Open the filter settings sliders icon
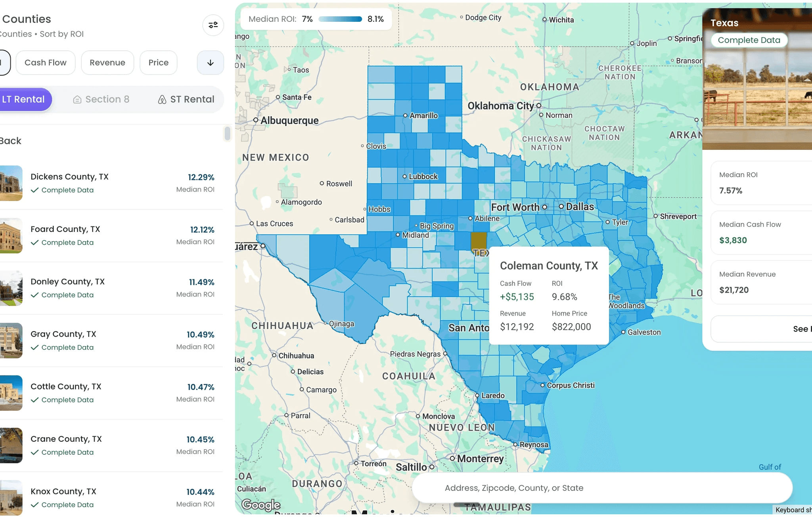 tap(213, 25)
